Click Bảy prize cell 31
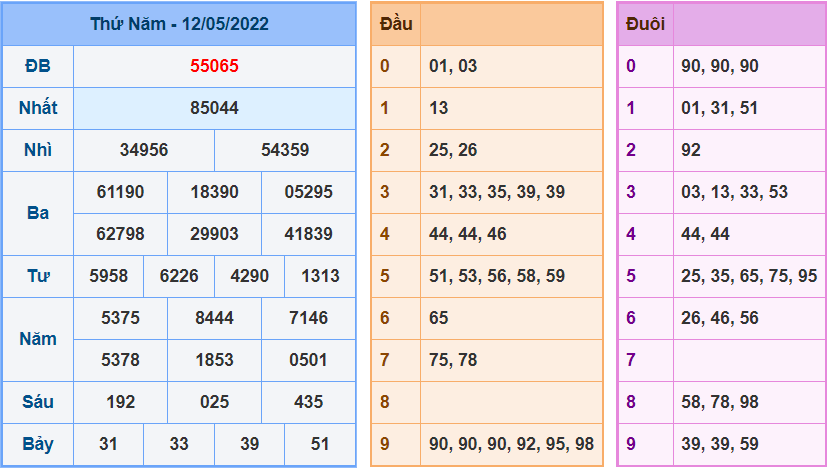 click(x=108, y=444)
